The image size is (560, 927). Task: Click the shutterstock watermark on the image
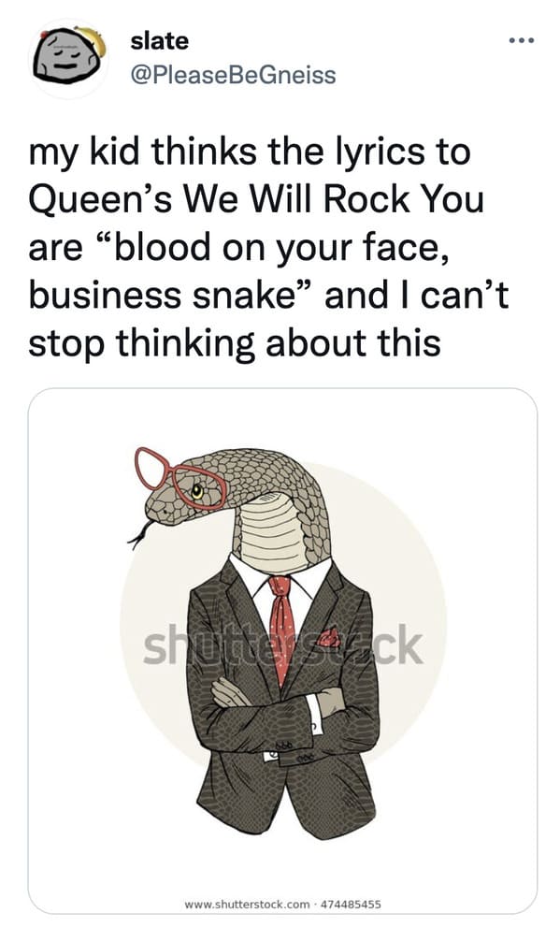(x=283, y=646)
